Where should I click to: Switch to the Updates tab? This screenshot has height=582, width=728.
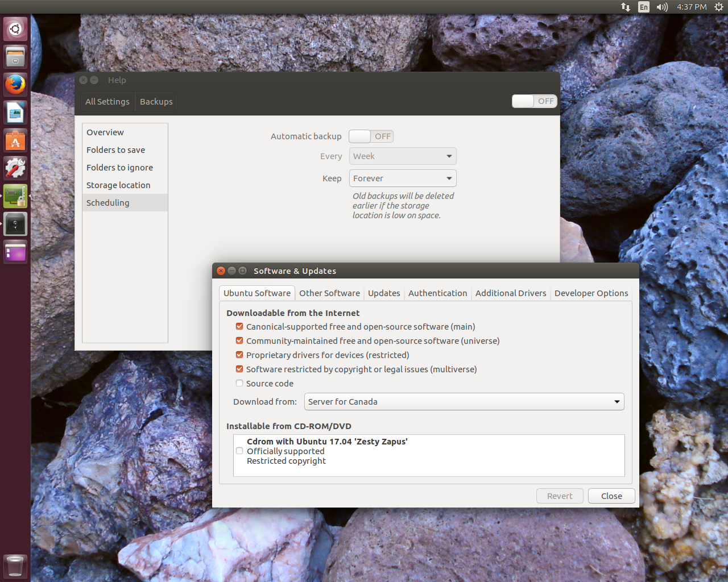(384, 293)
